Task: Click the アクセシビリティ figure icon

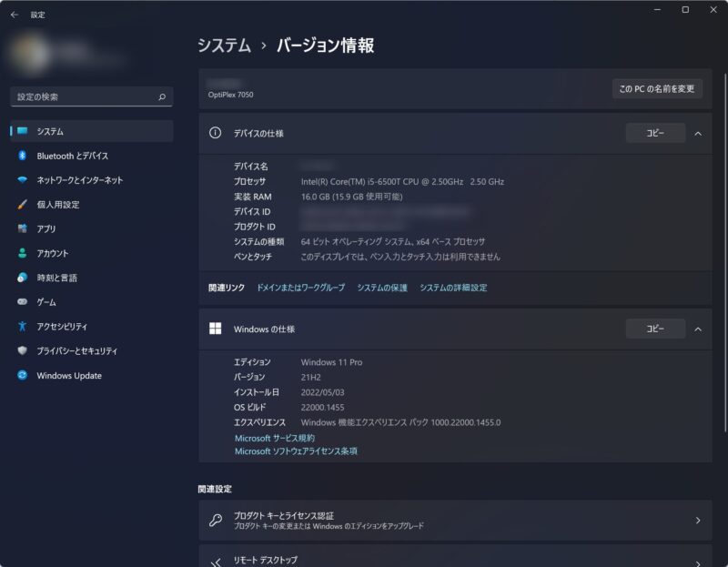Action: pyautogui.click(x=22, y=327)
